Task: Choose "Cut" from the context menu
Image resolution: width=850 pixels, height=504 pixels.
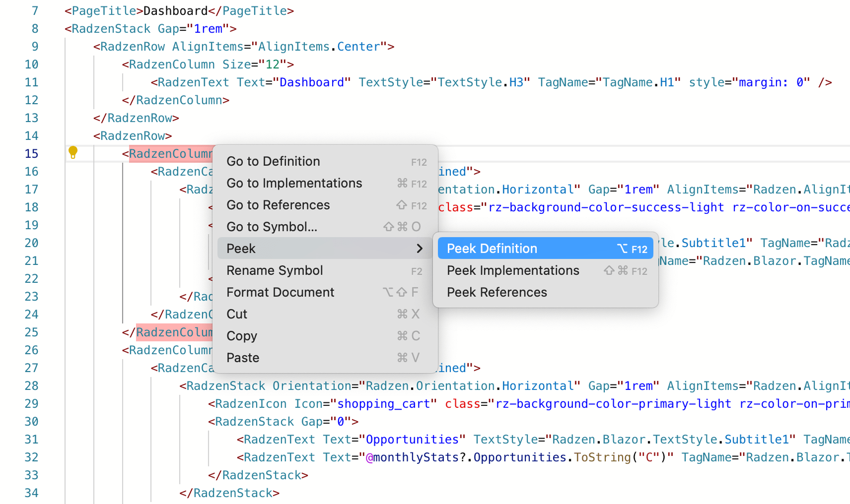Action: (237, 314)
